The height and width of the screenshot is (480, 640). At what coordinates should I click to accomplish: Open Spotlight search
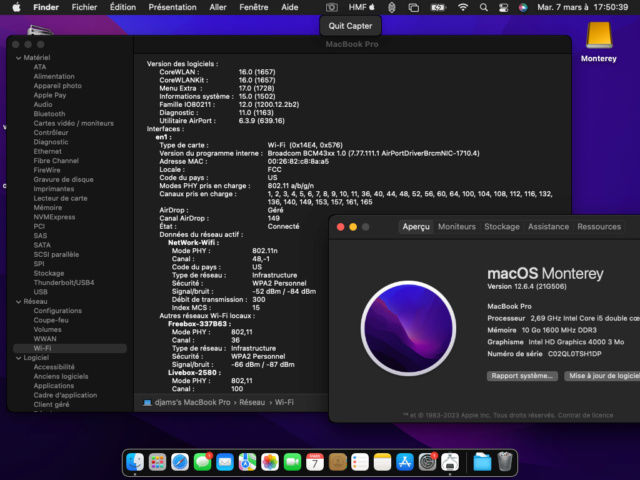pyautogui.click(x=484, y=7)
